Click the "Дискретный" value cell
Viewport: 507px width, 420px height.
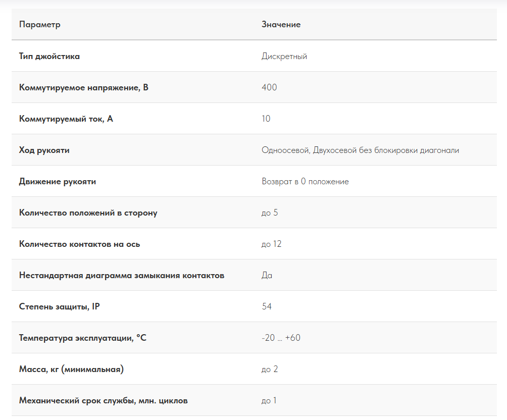(x=284, y=56)
